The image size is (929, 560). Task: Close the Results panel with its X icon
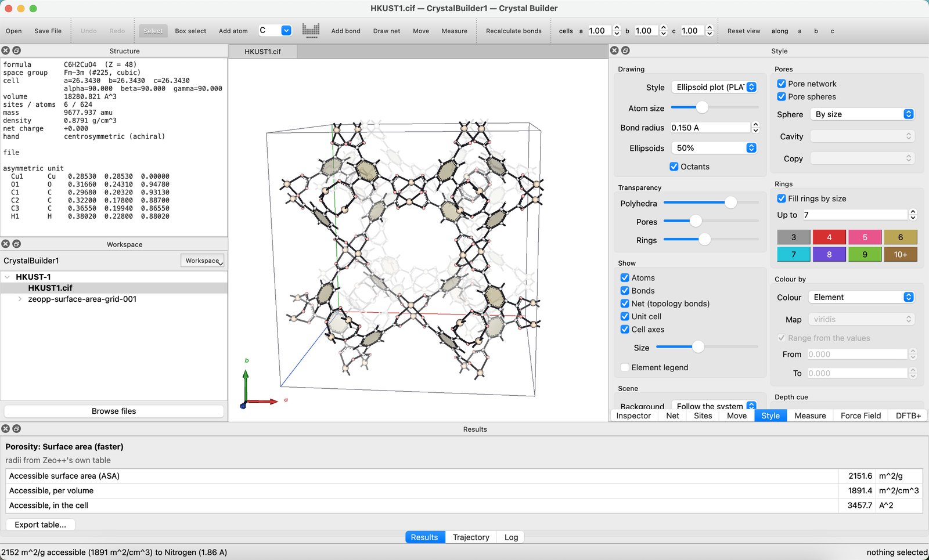pos(6,428)
